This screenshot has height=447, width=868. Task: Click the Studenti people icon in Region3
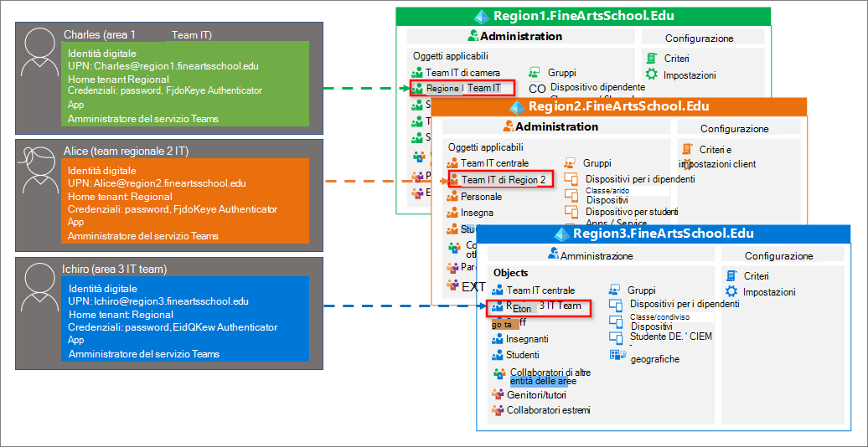[498, 355]
